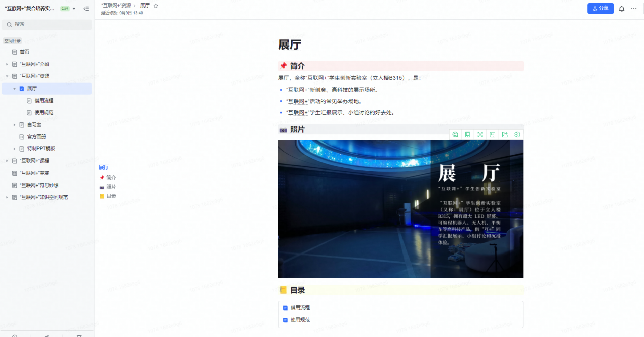Collapse the sidebar with the fold icon

point(86,9)
